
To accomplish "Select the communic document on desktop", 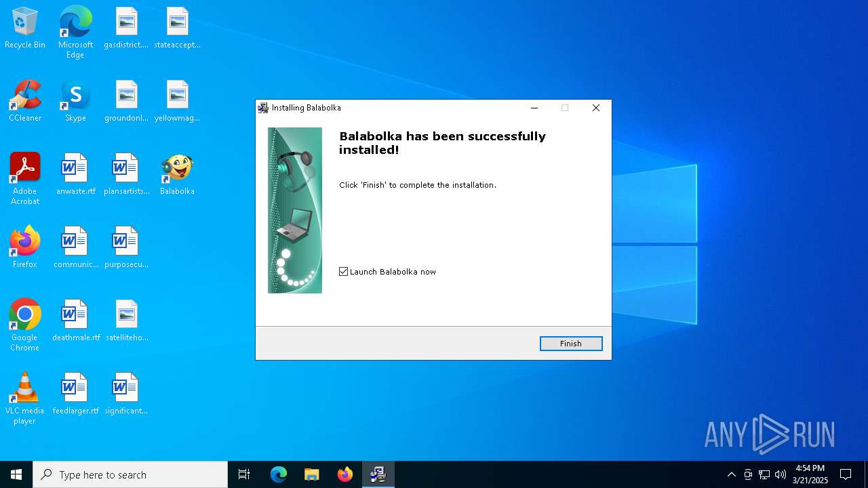I will pyautogui.click(x=75, y=248).
